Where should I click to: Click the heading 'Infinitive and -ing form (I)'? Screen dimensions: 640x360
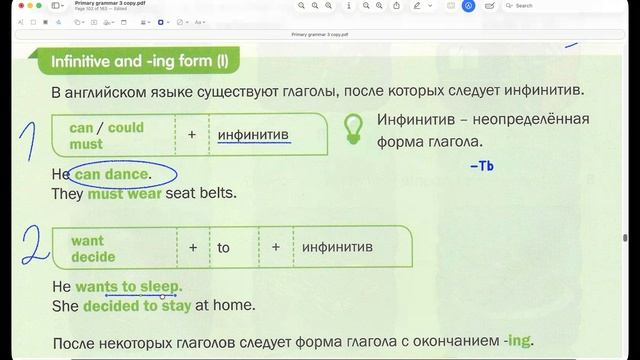pos(140,61)
